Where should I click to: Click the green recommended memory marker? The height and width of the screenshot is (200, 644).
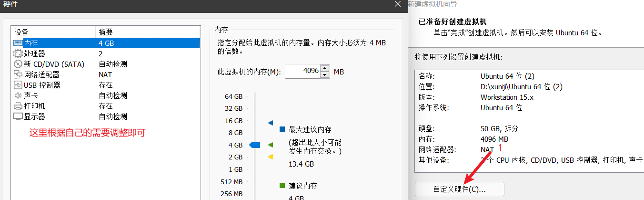271,145
